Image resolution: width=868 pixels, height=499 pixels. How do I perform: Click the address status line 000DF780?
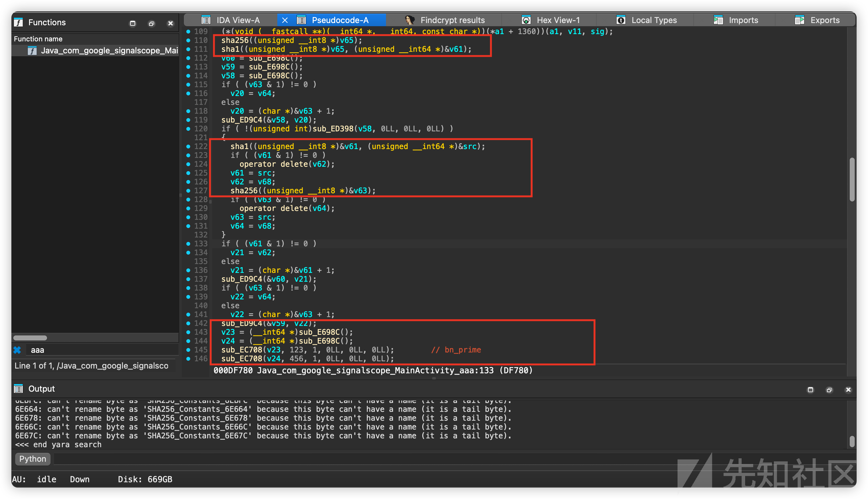click(373, 370)
